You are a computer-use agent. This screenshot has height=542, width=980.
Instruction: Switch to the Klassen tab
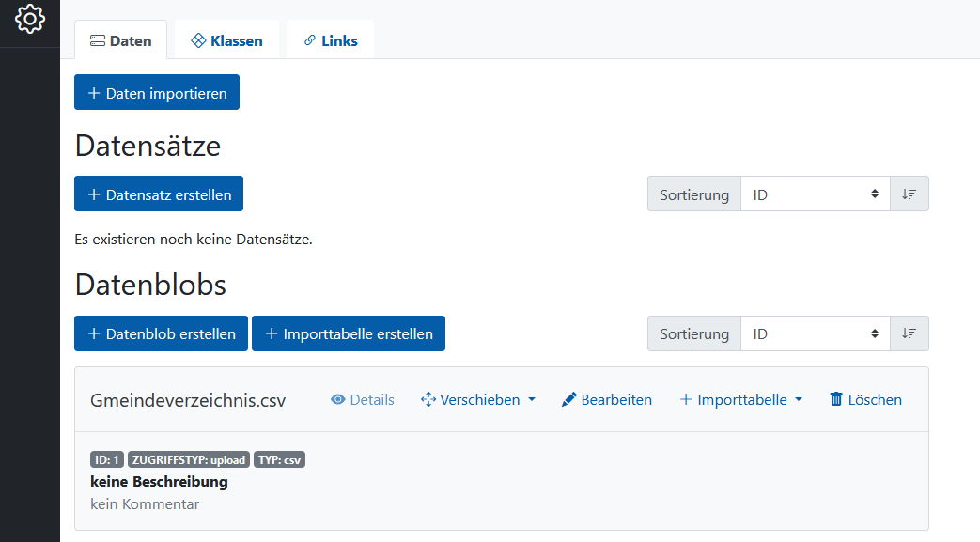226,40
